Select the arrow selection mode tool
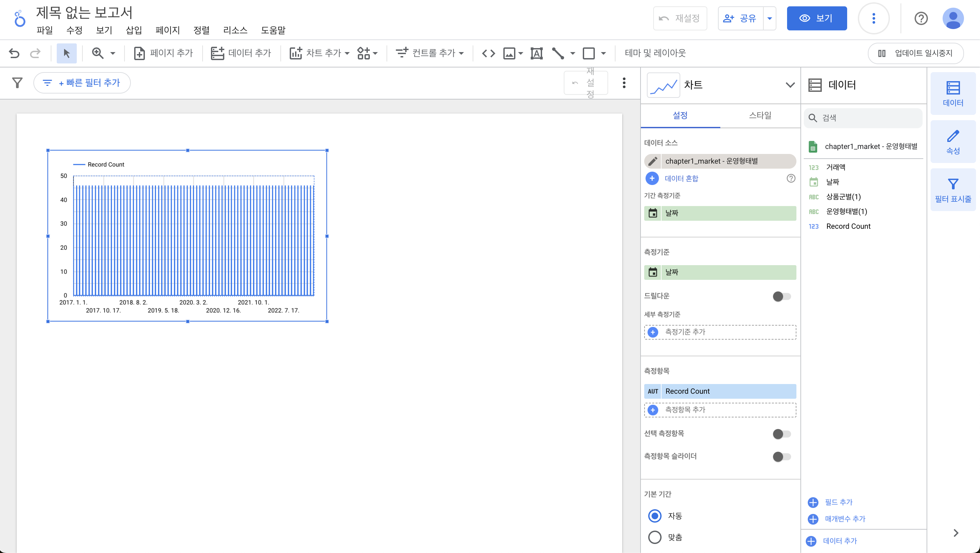The width and height of the screenshot is (980, 553). pos(66,53)
